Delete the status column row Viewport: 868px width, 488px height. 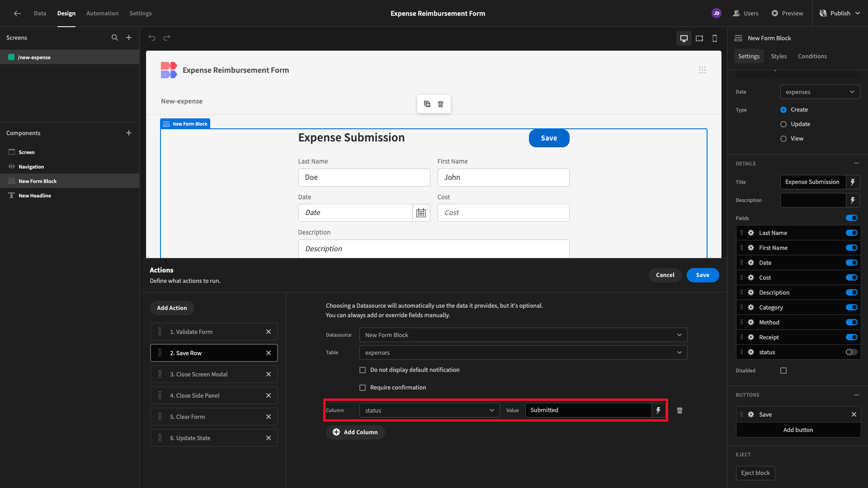tap(679, 410)
